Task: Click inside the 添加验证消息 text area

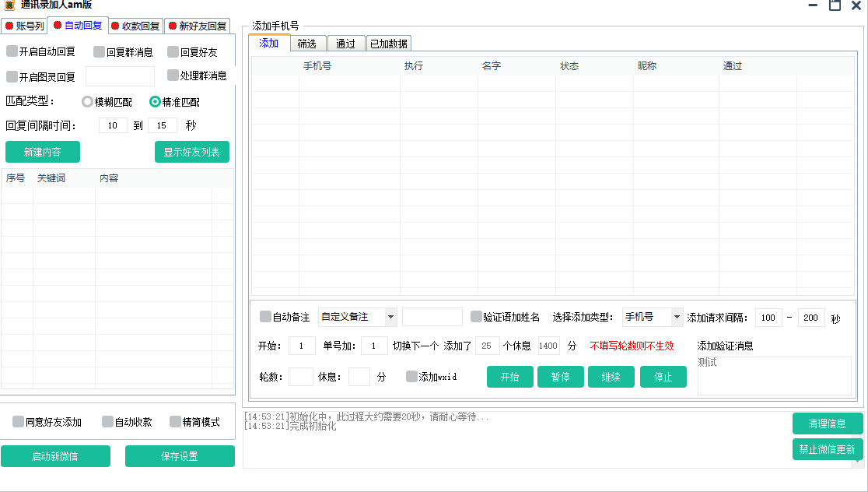Action: [774, 374]
